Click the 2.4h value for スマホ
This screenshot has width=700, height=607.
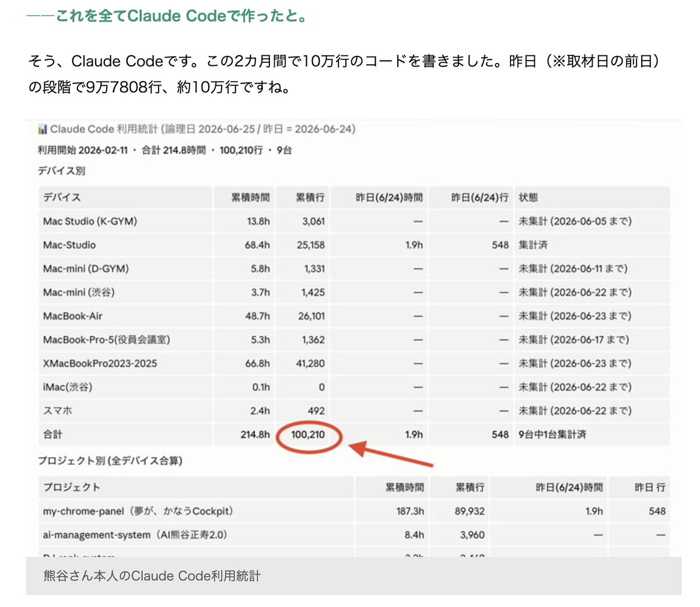coord(260,410)
